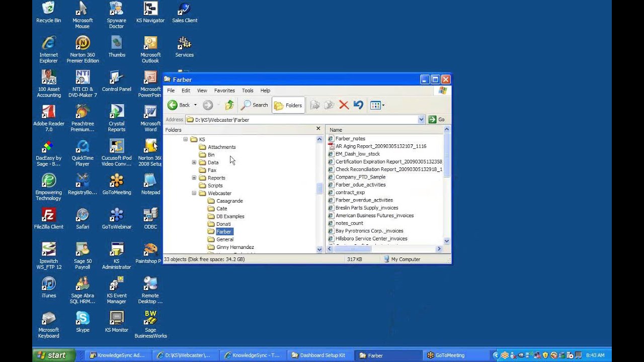
Task: Click the Move To folder icon
Action: click(315, 105)
